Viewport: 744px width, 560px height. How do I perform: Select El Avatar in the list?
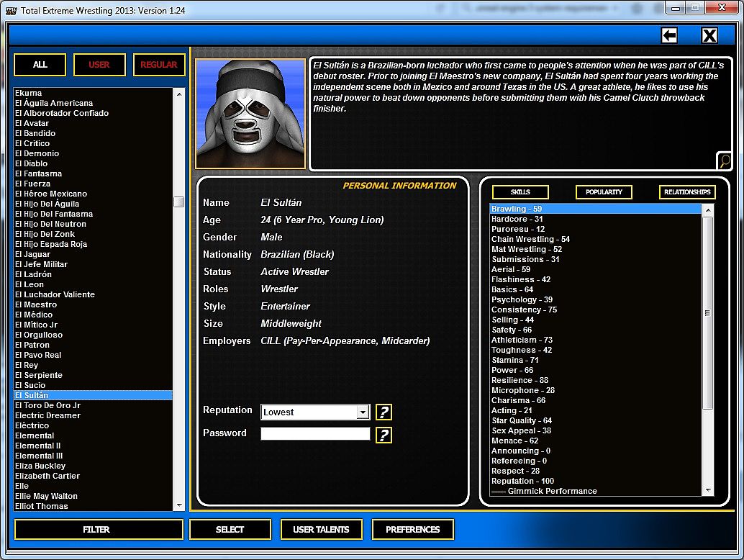[93, 123]
